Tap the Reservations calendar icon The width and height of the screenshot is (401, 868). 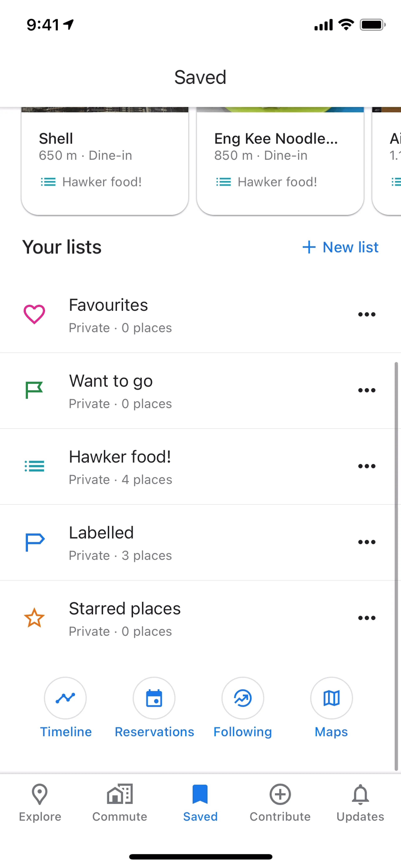point(154,698)
